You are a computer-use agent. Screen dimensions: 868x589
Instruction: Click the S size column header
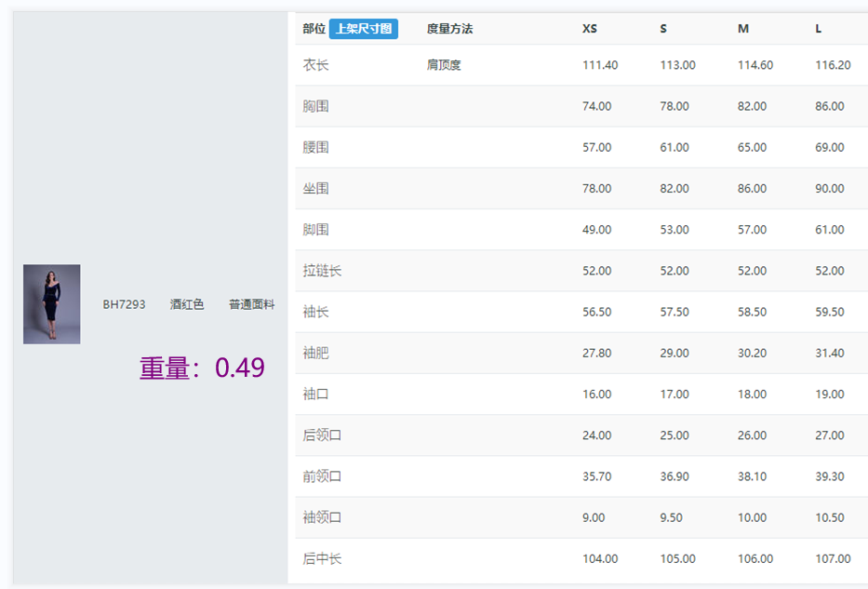point(663,29)
